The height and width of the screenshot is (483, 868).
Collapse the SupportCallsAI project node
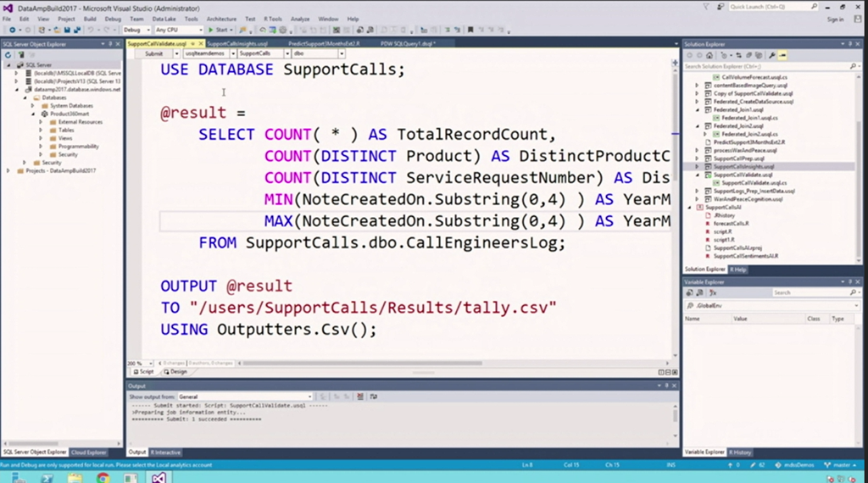690,208
